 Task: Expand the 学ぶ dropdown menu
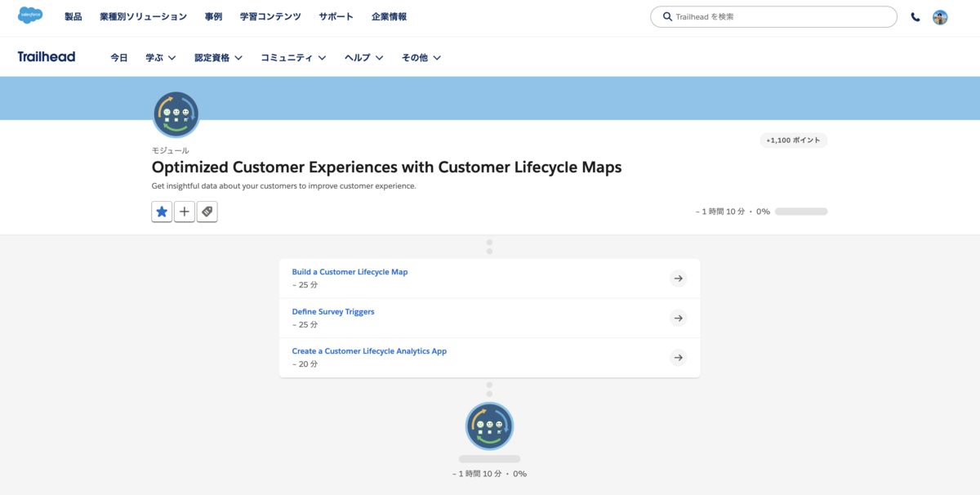161,57
